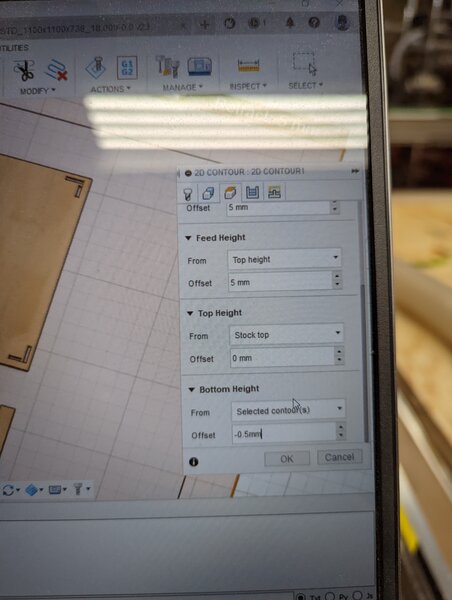Click Cancel in the 2D Contour dialog
452x600 pixels.
(339, 457)
